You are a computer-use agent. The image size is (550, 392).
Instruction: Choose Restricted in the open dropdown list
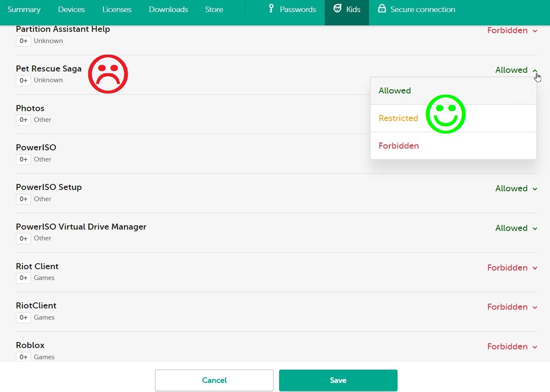pyautogui.click(x=454, y=118)
